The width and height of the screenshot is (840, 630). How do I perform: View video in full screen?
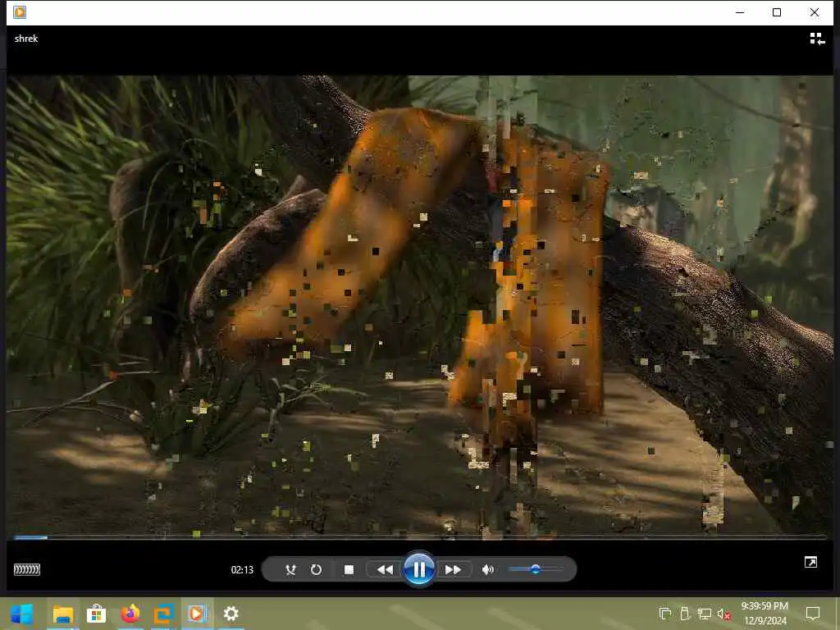pyautogui.click(x=810, y=562)
